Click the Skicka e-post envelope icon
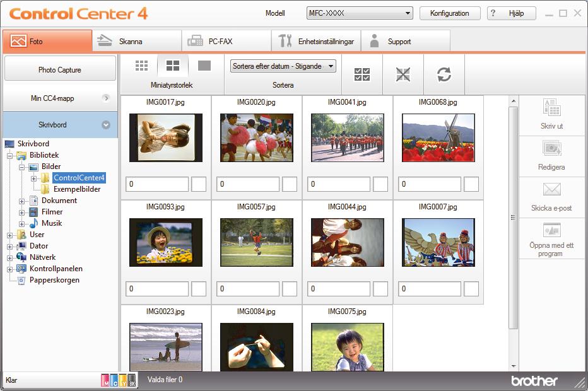 [x=551, y=189]
